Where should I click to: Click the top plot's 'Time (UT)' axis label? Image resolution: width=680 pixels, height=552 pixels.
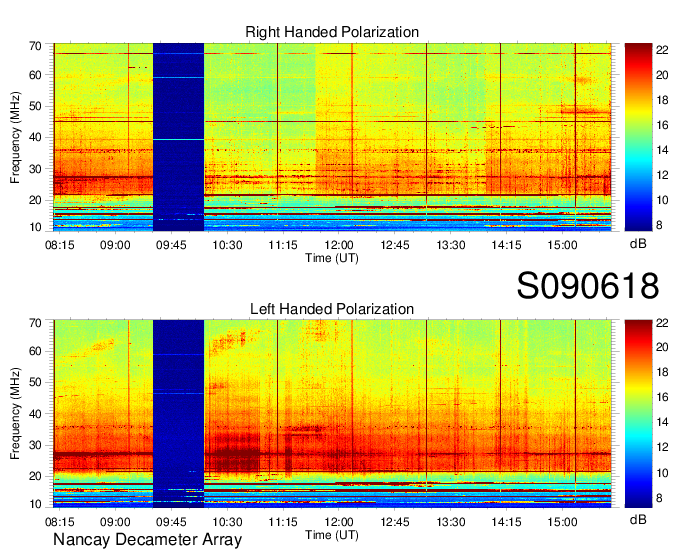(332, 258)
